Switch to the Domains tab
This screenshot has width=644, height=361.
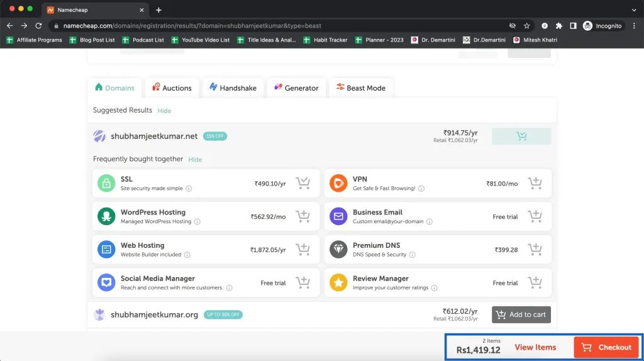114,88
